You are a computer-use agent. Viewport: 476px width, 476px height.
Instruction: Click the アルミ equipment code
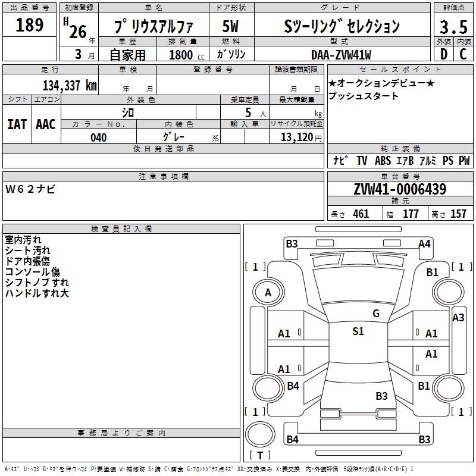click(x=428, y=160)
